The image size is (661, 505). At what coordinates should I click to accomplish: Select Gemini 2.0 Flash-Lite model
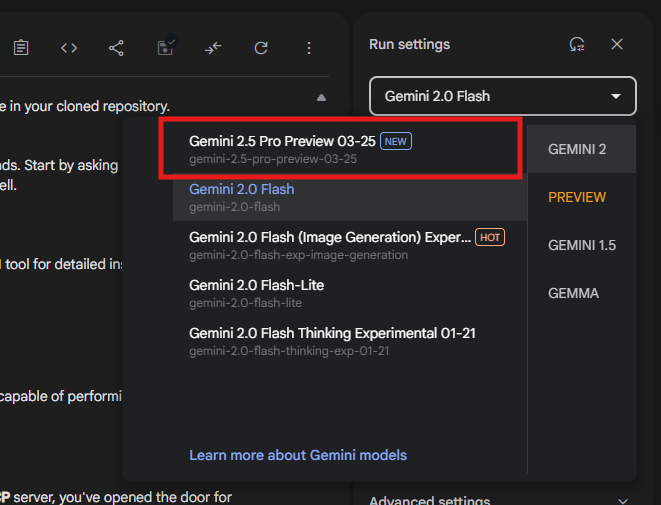pyautogui.click(x=350, y=293)
